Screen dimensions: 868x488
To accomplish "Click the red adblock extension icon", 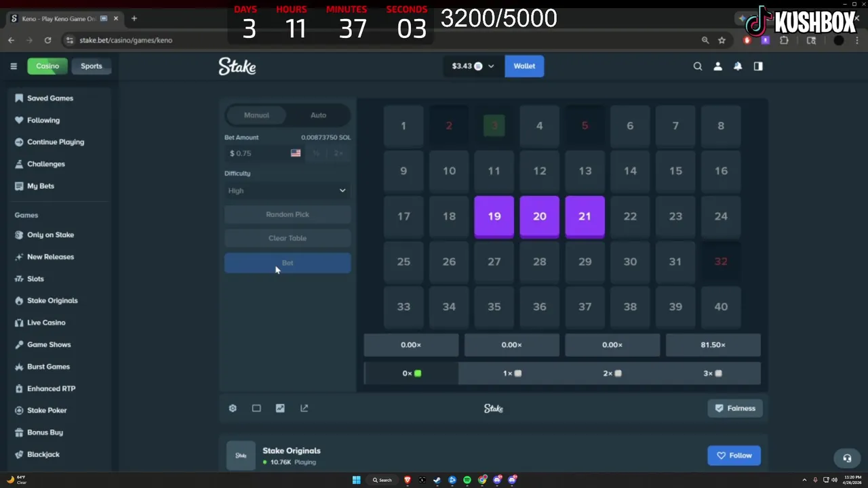I will (x=747, y=40).
